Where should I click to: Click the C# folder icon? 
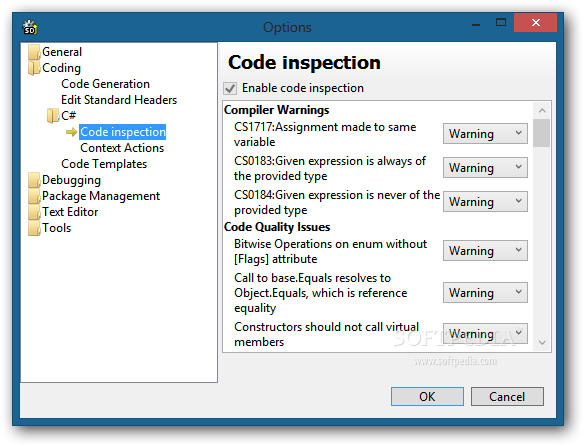[x=53, y=116]
